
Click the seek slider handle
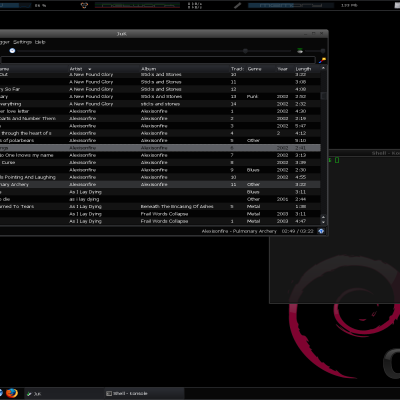(245, 51)
